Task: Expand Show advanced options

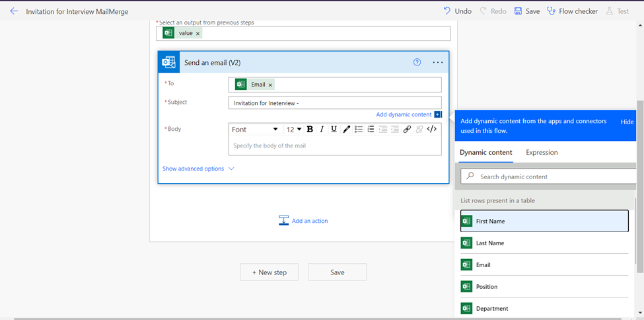Action: (198, 169)
